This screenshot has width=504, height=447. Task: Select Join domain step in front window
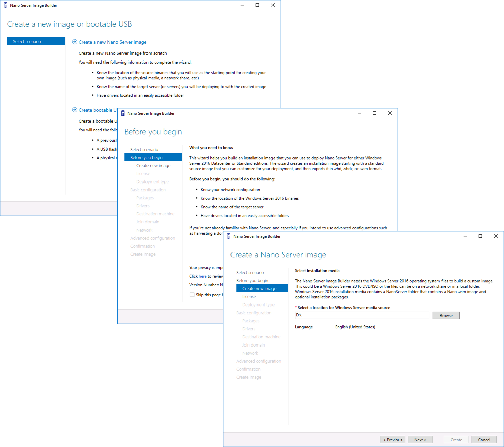pos(253,345)
